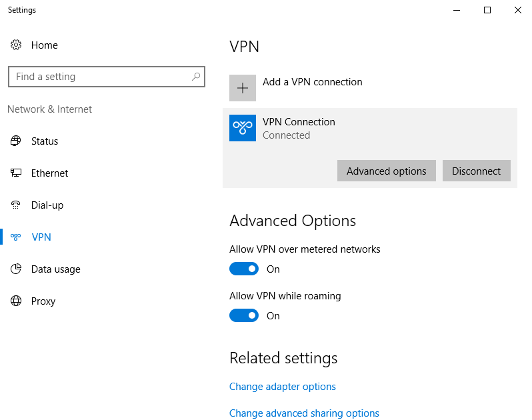Open the VPN section in sidebar
This screenshot has height=420, width=532.
pos(41,237)
